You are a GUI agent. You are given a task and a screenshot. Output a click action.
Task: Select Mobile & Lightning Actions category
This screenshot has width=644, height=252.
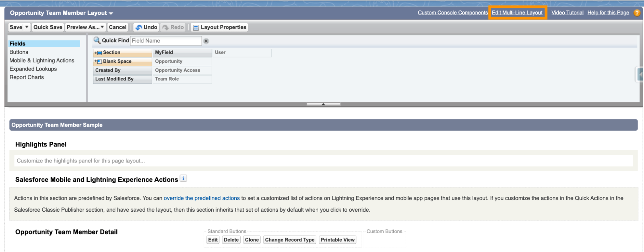42,60
